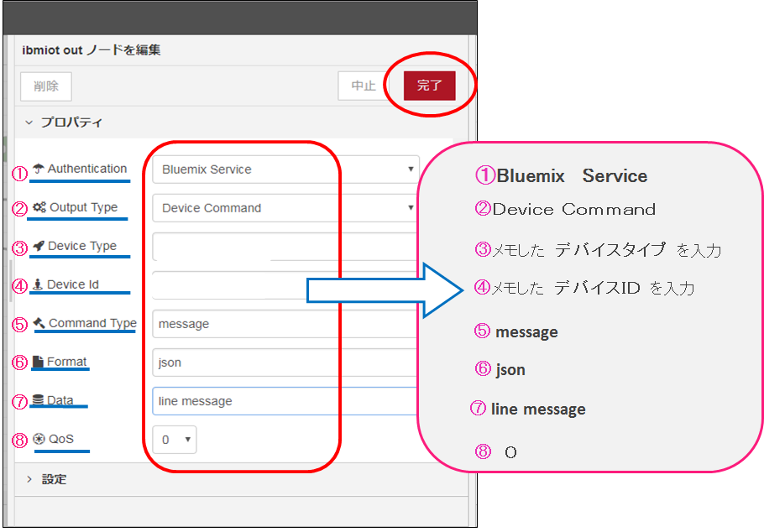Click the gears icon beside Output Type
764x532 pixels.
[x=39, y=207]
